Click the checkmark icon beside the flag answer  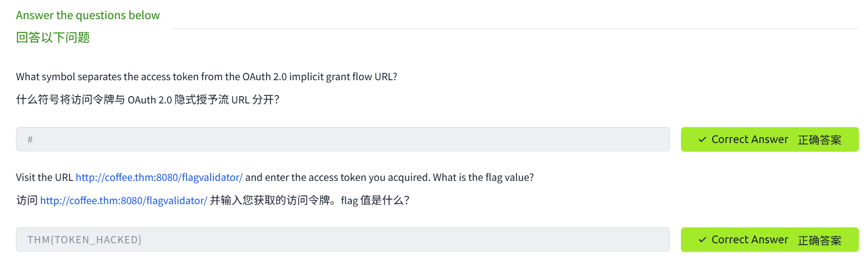(x=702, y=240)
